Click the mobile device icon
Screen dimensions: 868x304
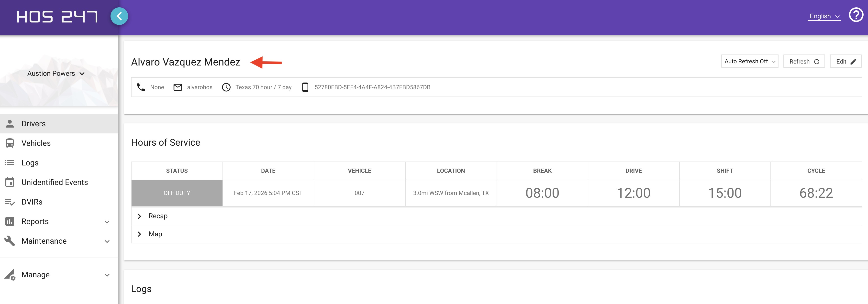tap(305, 87)
